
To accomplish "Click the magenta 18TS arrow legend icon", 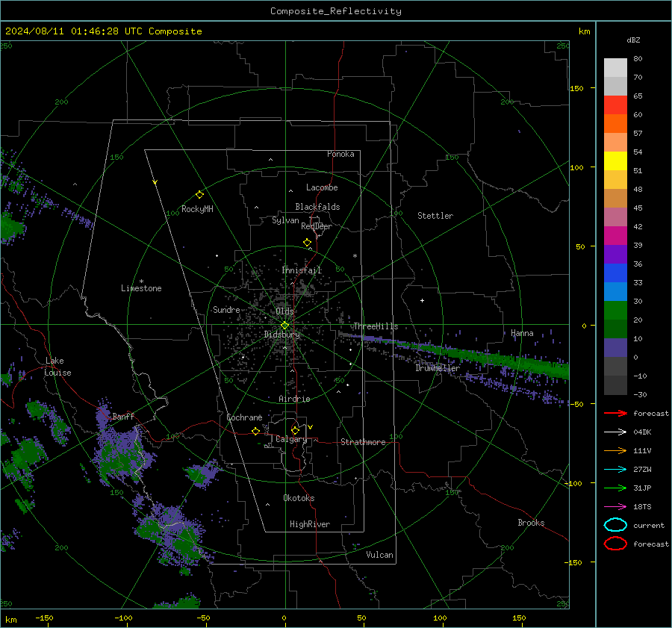I will [615, 507].
